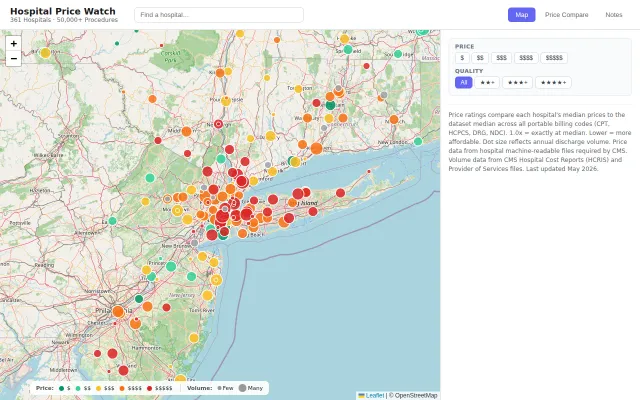Click the Leaflet flag icon
This screenshot has height=400, width=640.
(x=361, y=395)
